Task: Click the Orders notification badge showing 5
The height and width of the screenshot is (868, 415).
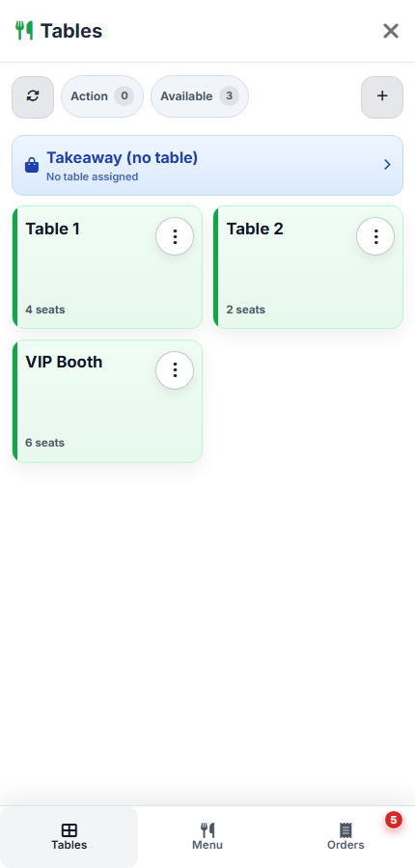Action: pyautogui.click(x=394, y=820)
